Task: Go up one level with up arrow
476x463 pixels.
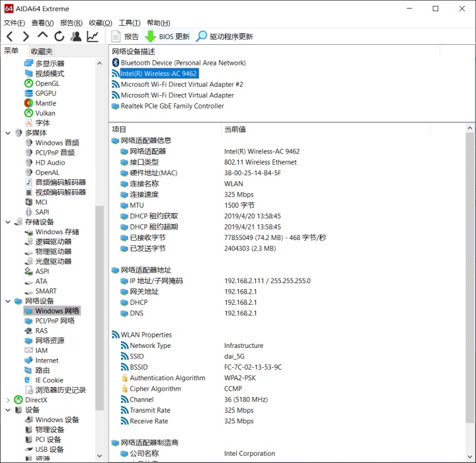Action: (42, 36)
